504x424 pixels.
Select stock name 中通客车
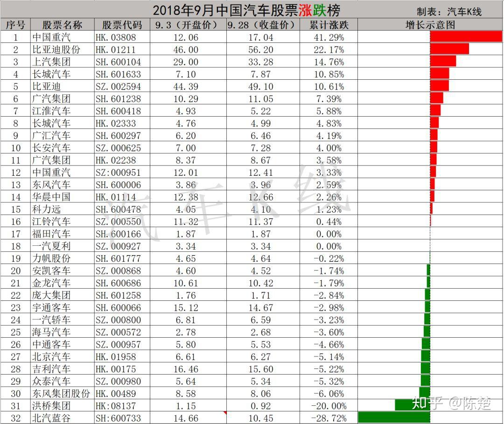[51, 344]
